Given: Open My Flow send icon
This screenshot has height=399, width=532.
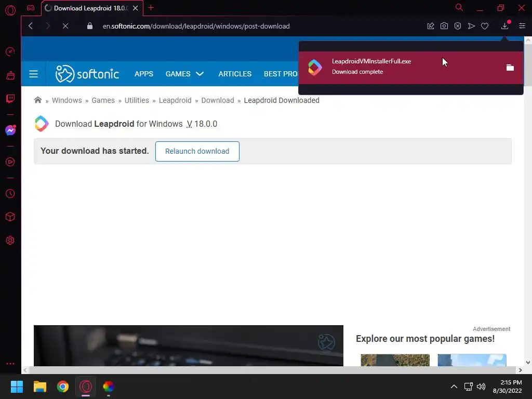Looking at the screenshot, I should click(x=471, y=26).
